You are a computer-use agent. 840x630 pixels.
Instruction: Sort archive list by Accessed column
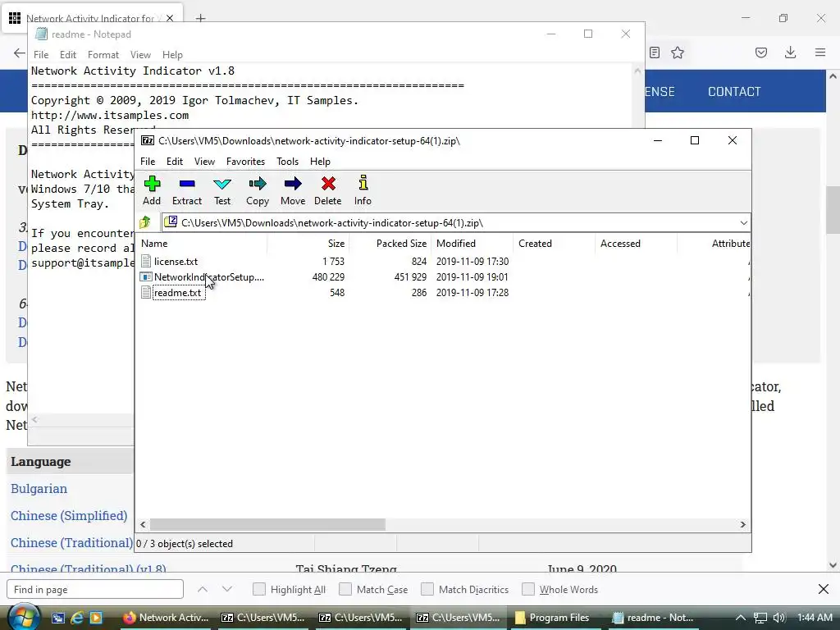[x=636, y=243]
